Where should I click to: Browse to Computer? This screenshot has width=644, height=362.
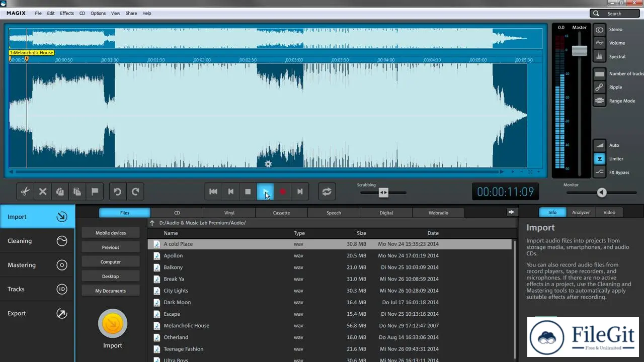[111, 262]
